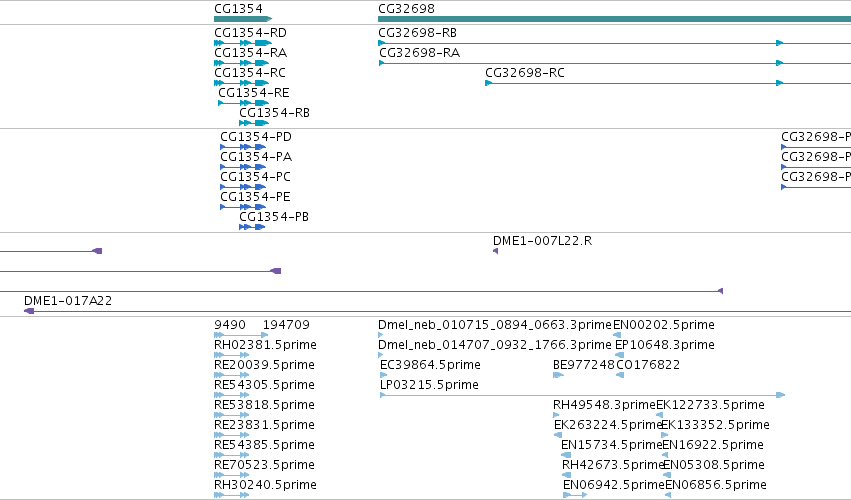Select the CG32698-RB transcript label
This screenshot has width=851, height=500.
417,33
